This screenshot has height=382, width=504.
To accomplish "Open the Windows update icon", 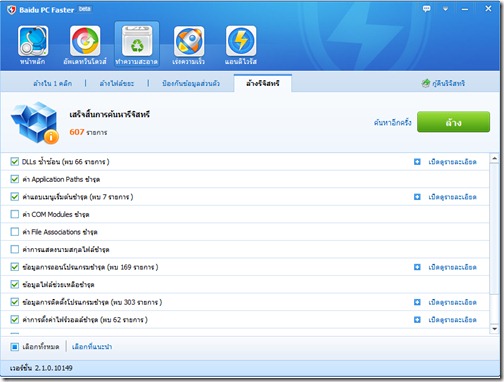I will click(85, 41).
